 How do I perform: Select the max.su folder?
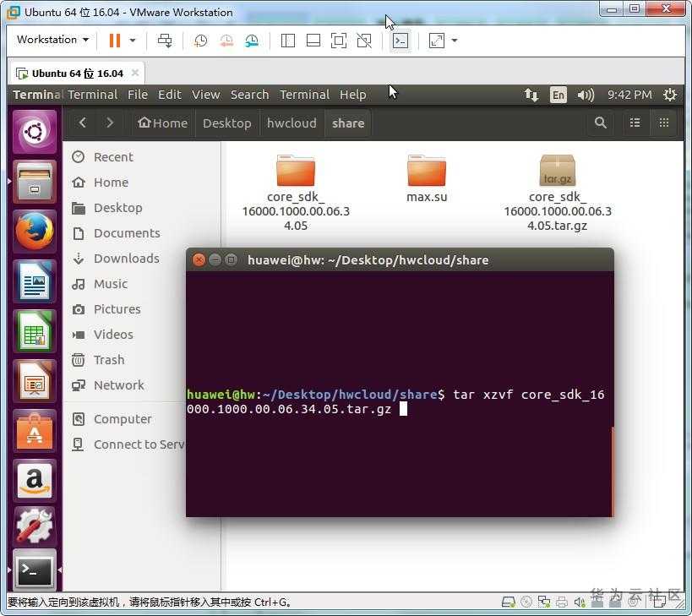(427, 178)
